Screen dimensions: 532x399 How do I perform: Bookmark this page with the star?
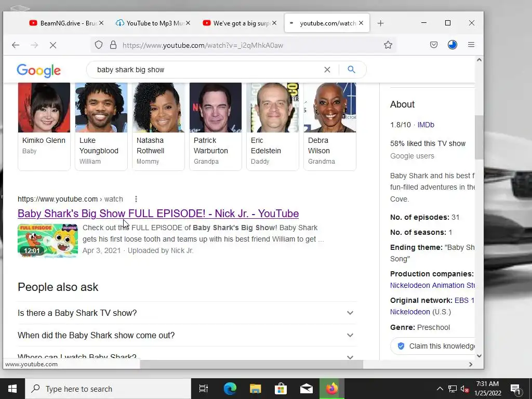[x=388, y=45]
